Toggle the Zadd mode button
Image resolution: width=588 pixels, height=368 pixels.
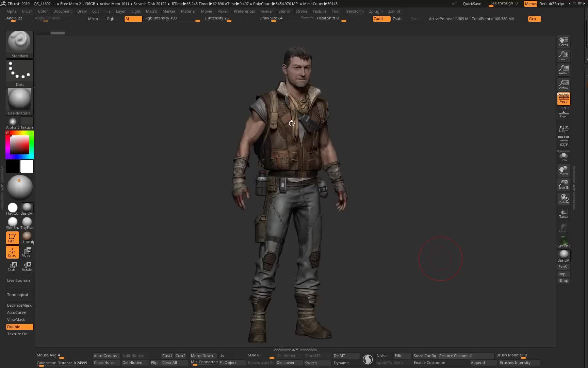click(x=381, y=19)
